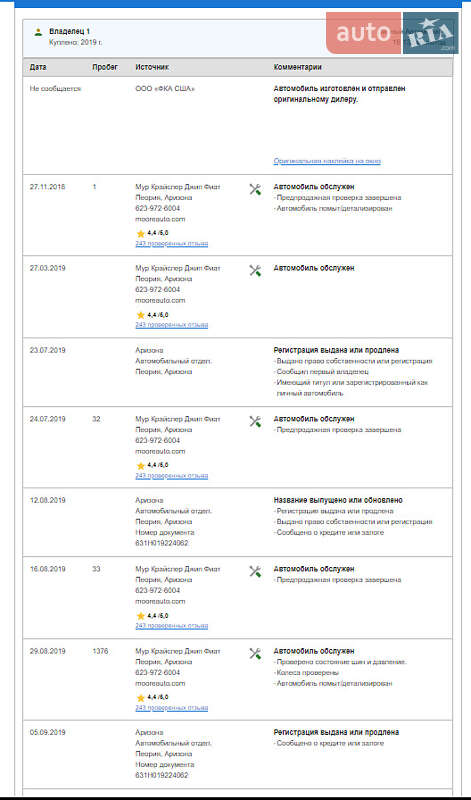Click the service wrench icon for 27.11.2018
This screenshot has height=800, width=471.
pos(255,189)
